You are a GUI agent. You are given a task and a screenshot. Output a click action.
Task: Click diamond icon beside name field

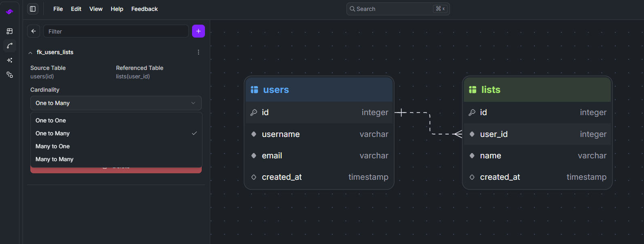coord(472,156)
